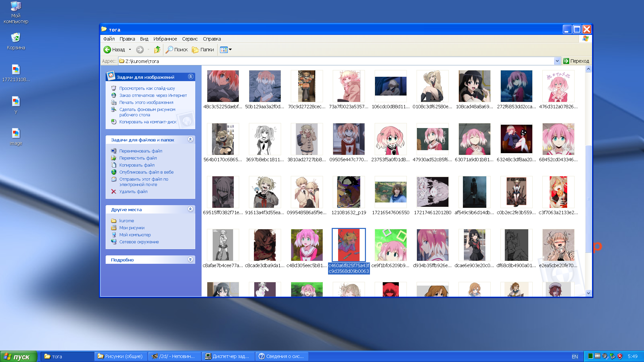Click Переименовать файл link
Screen dimensions: 644x362
141,151
